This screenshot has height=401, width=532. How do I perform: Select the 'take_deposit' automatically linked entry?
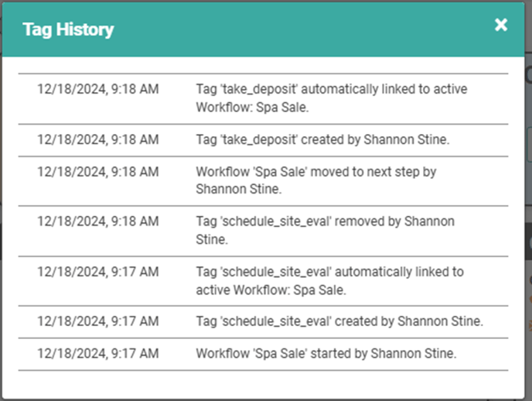263,99
